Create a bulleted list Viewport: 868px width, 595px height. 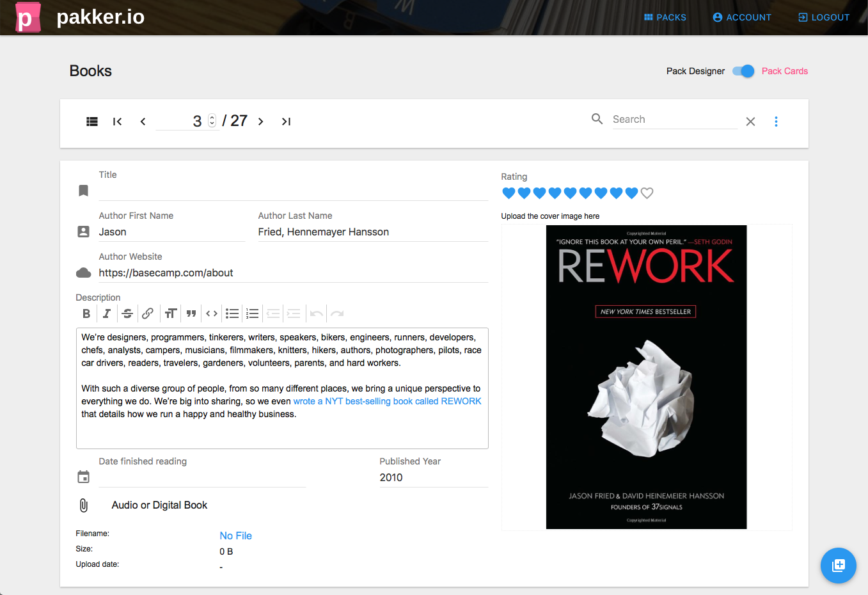tap(232, 313)
